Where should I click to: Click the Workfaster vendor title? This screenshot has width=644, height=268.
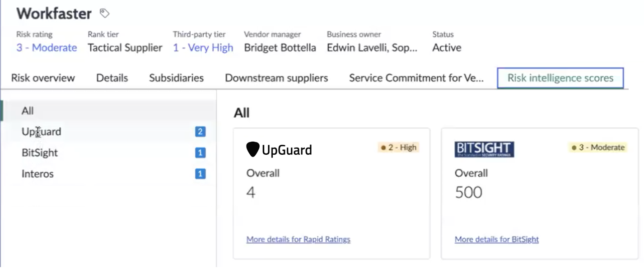pos(54,14)
